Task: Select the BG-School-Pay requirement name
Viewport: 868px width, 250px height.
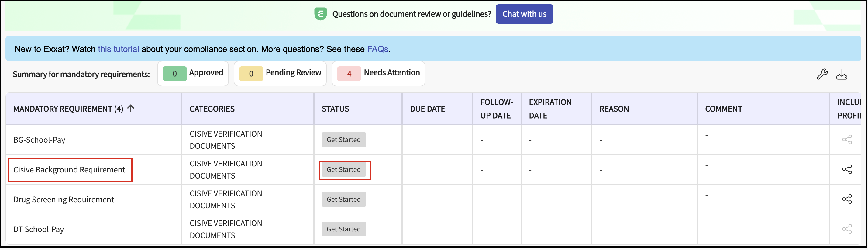Action: 39,140
